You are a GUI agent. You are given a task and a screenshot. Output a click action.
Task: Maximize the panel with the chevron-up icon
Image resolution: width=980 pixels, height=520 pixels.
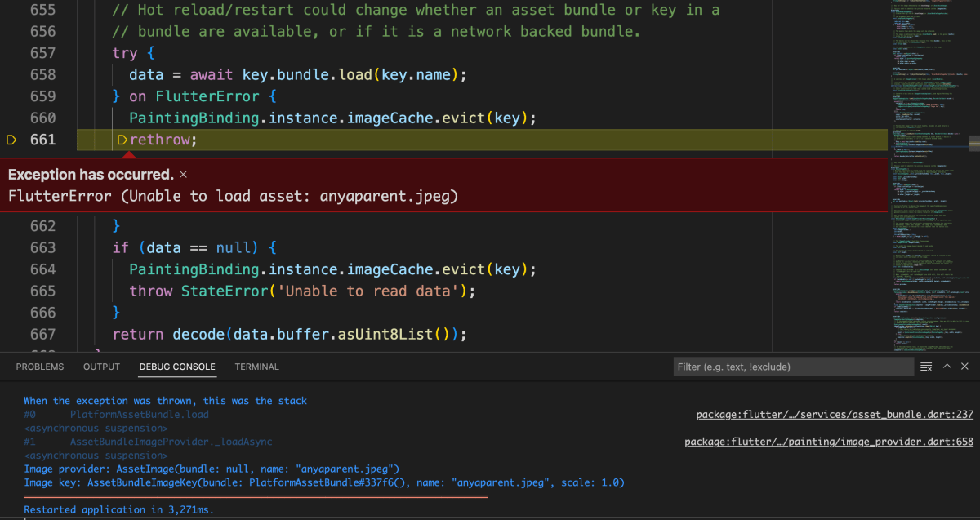click(947, 367)
